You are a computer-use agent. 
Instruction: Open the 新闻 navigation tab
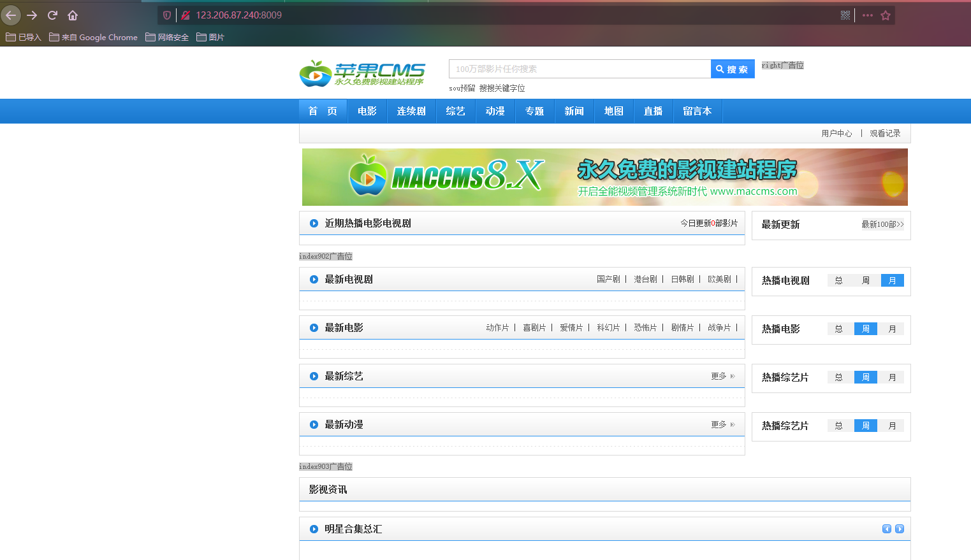(574, 111)
